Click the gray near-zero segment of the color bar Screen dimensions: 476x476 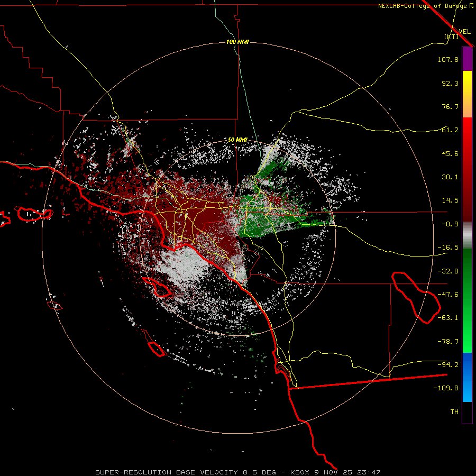(x=467, y=235)
